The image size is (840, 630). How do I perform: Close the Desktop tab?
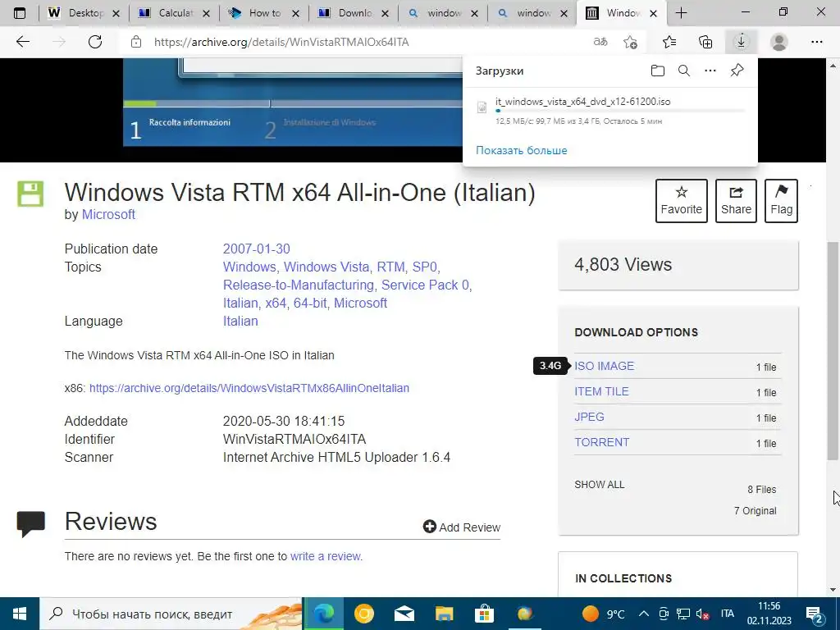point(116,14)
